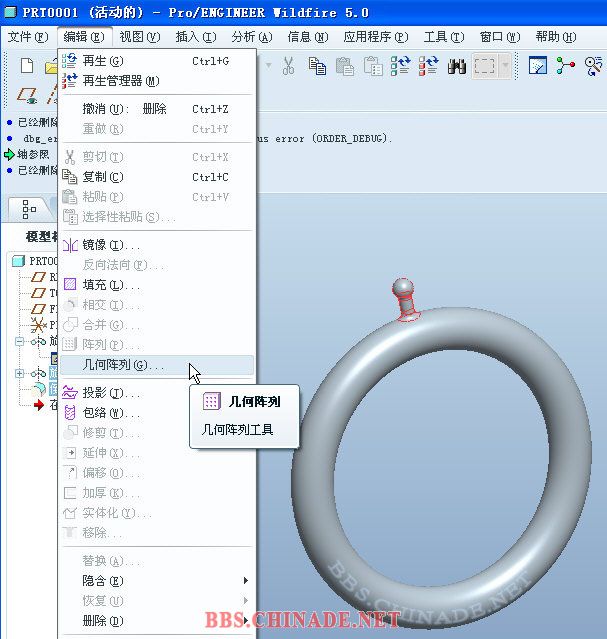The height and width of the screenshot is (639, 607).
Task: Expand the collapsed revolve feature in tree
Action: [19, 373]
